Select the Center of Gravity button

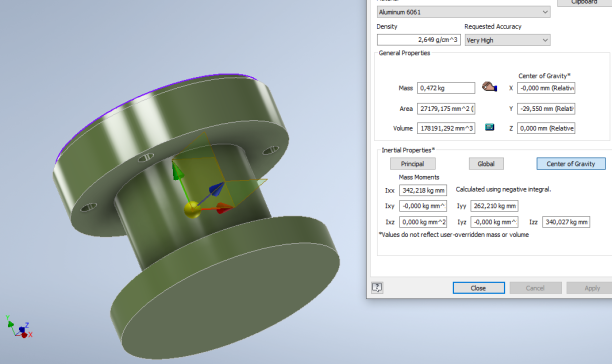click(571, 164)
